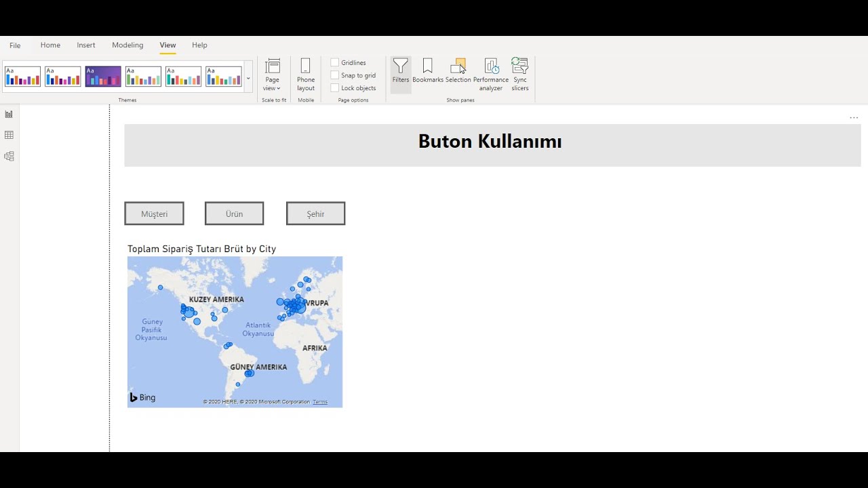Apply the dark purple theme

(x=103, y=77)
